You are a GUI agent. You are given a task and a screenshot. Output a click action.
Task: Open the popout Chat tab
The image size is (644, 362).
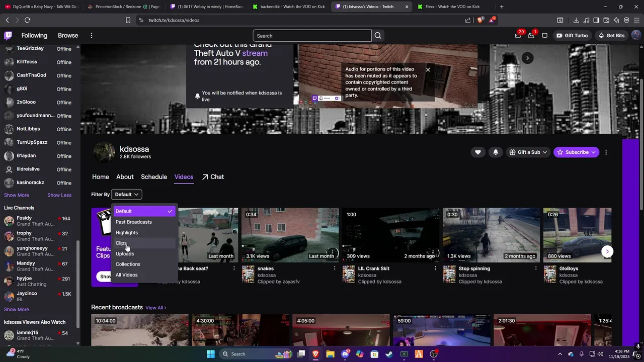point(213,177)
